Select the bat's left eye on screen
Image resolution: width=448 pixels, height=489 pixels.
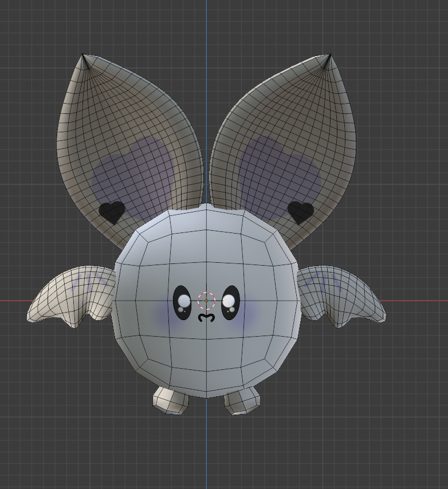[x=182, y=302]
